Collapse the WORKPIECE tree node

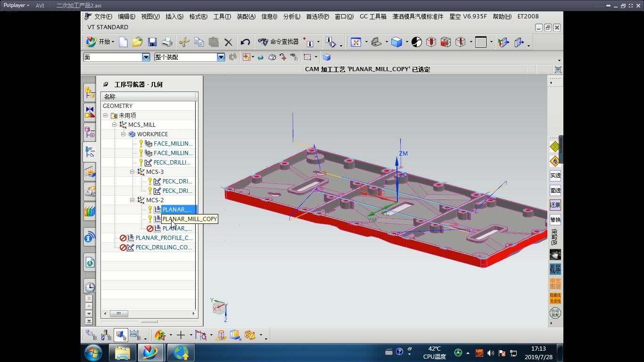click(x=124, y=134)
